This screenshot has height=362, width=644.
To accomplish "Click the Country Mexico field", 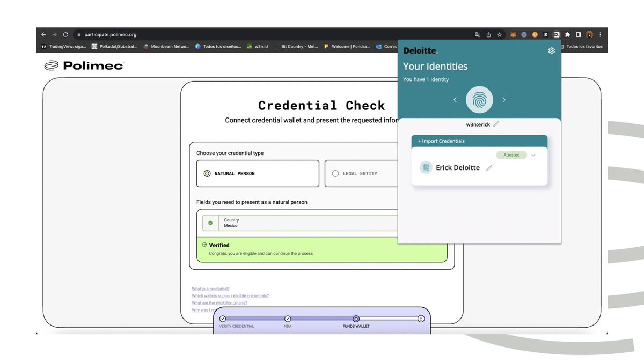I will coord(301,223).
